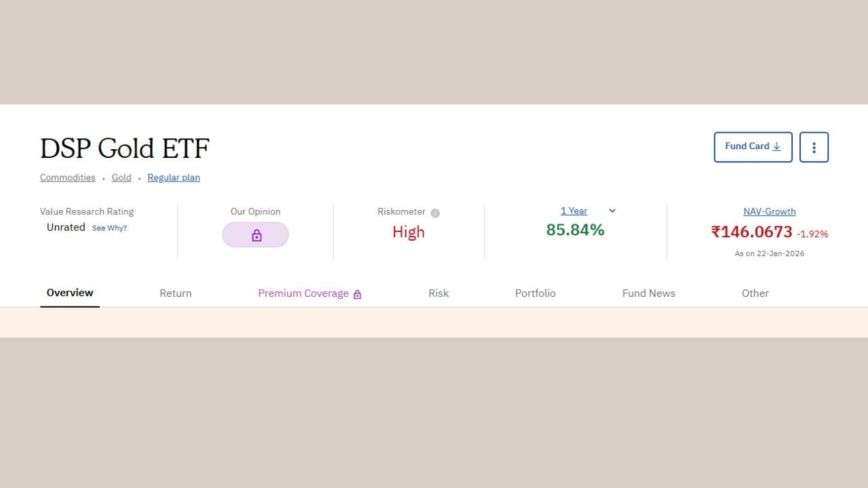Screen dimensions: 868x488
Task: Click the Riskometer info icon
Action: click(435, 213)
